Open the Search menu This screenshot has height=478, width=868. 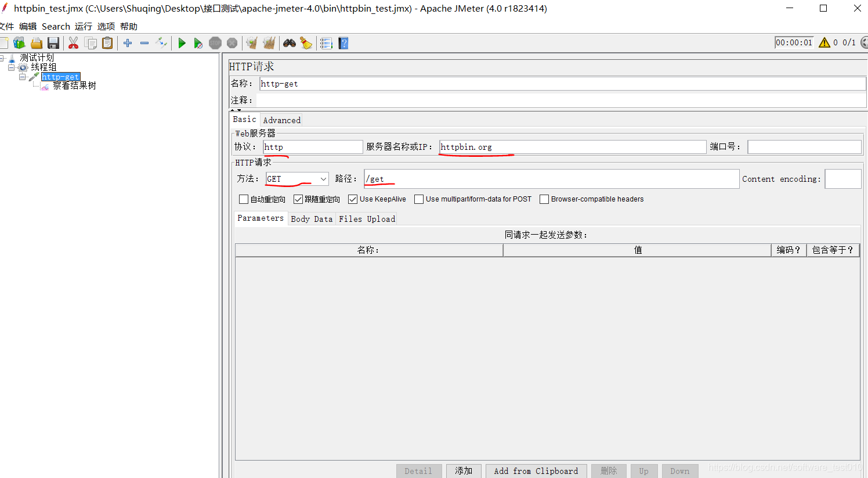(56, 27)
